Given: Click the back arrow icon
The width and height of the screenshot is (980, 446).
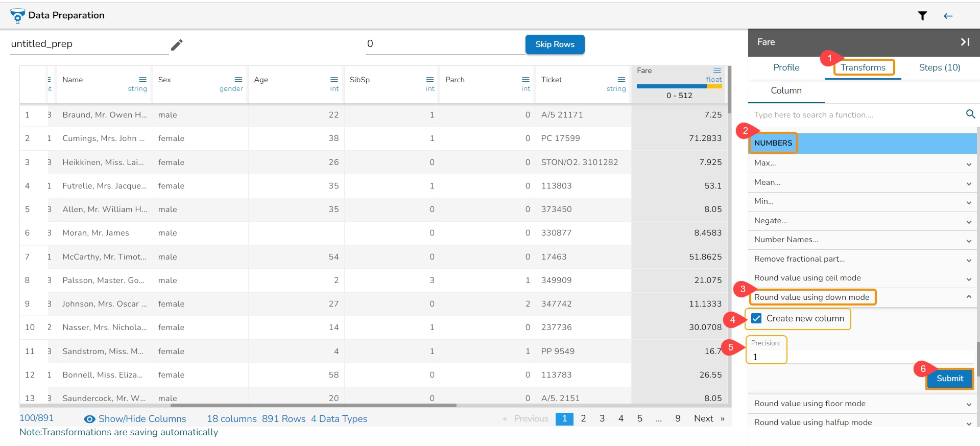Looking at the screenshot, I should click(948, 16).
